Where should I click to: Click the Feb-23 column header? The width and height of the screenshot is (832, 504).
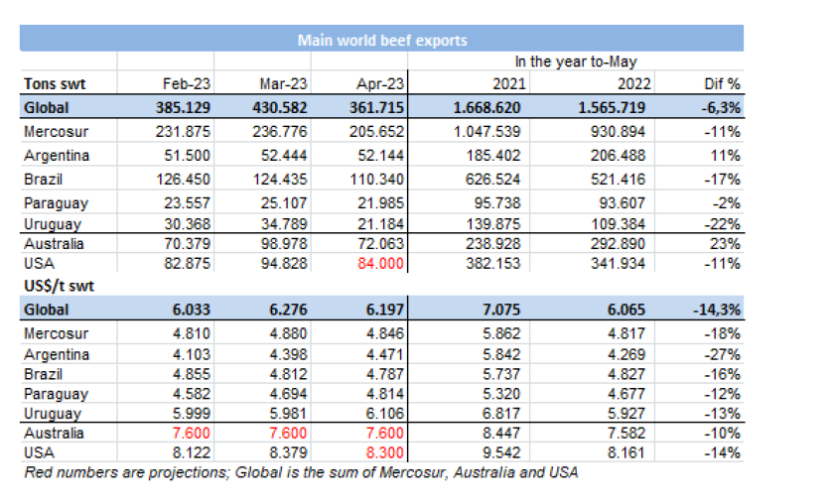[x=186, y=84]
